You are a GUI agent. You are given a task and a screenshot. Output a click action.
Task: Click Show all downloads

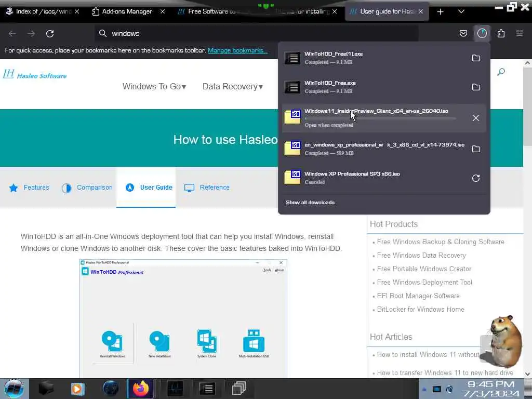(x=310, y=203)
